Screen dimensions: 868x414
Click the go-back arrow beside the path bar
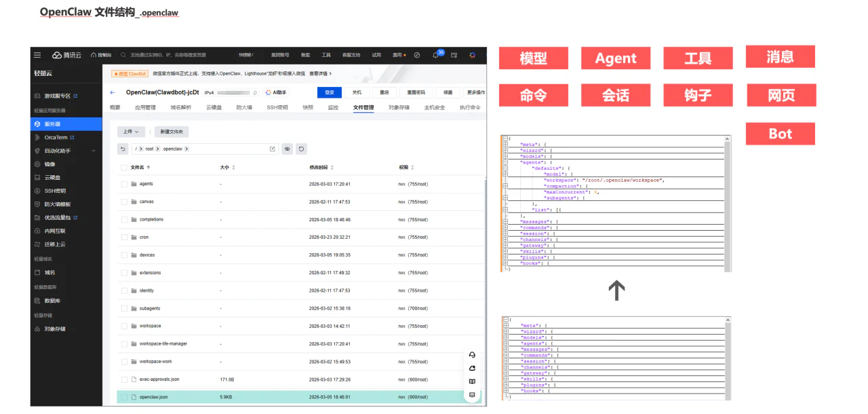point(123,149)
